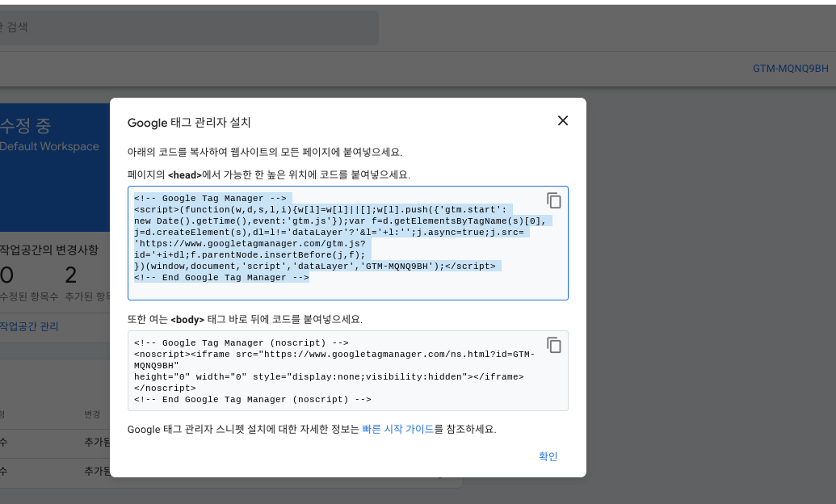
Task: Open the 빠른 시작 가이드 link
Action: click(397, 430)
